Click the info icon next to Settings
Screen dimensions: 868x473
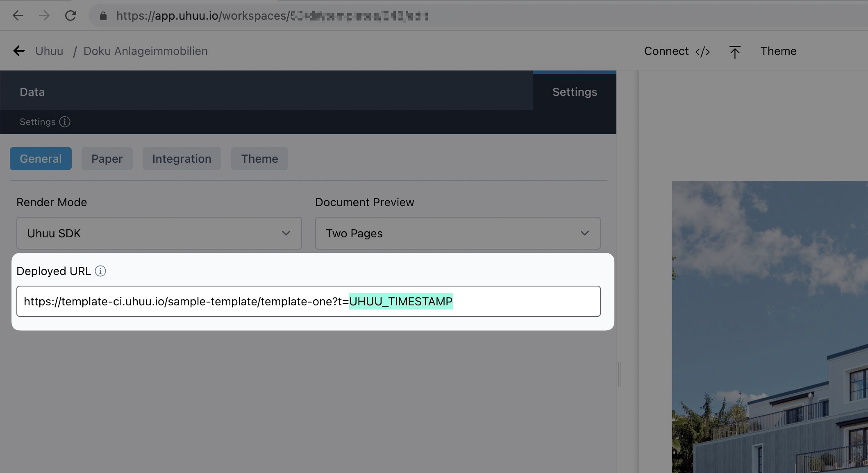point(65,122)
